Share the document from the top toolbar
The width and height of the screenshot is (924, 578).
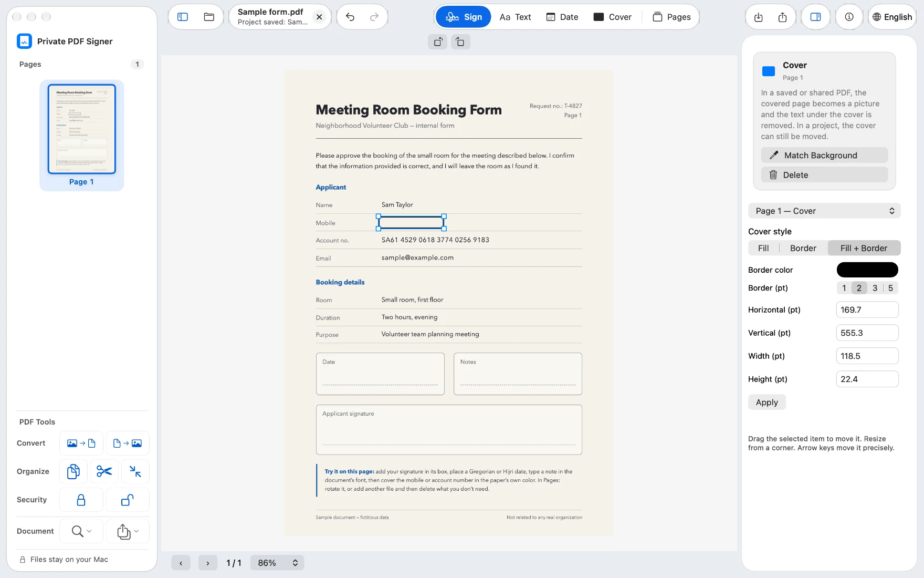click(783, 17)
